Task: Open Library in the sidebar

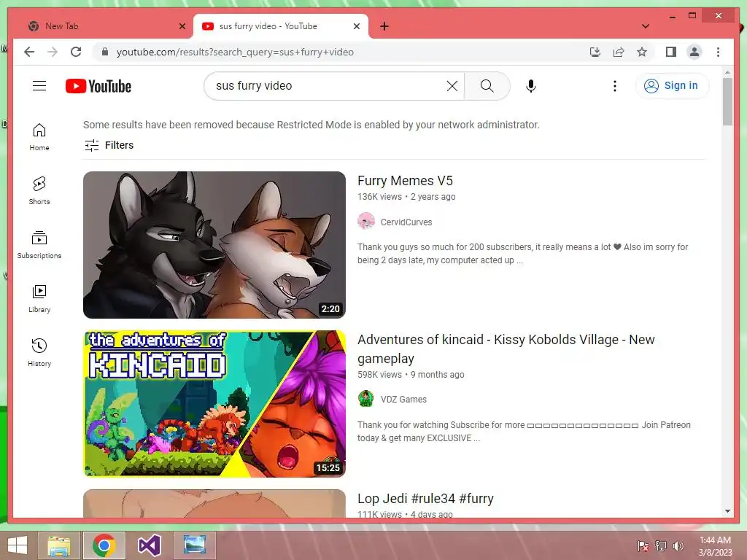Action: click(x=39, y=298)
